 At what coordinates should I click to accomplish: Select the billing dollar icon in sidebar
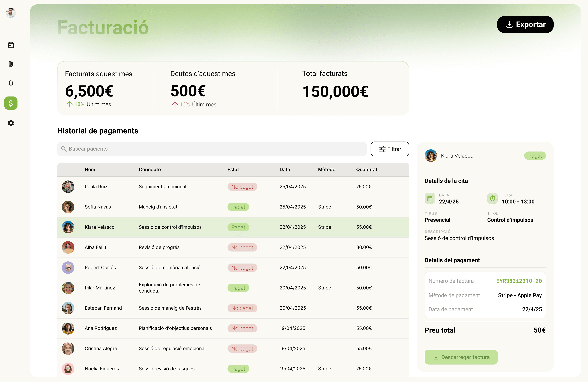[x=11, y=103]
